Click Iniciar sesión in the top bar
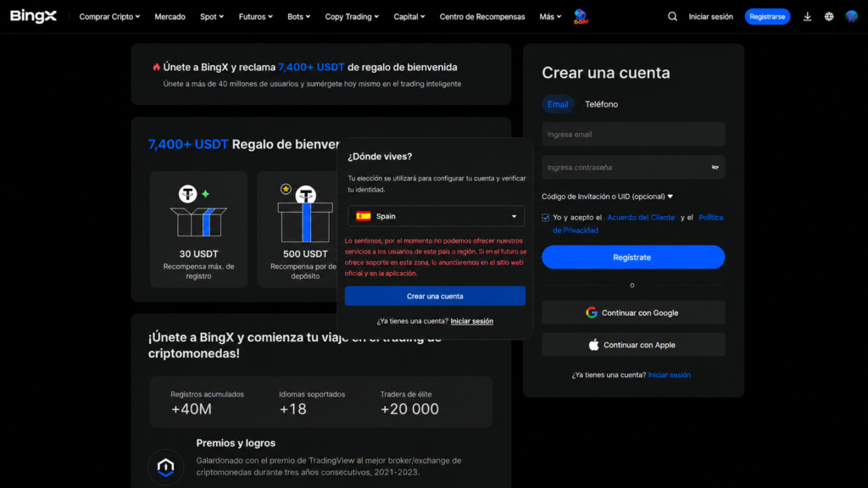This screenshot has width=868, height=488. click(711, 17)
